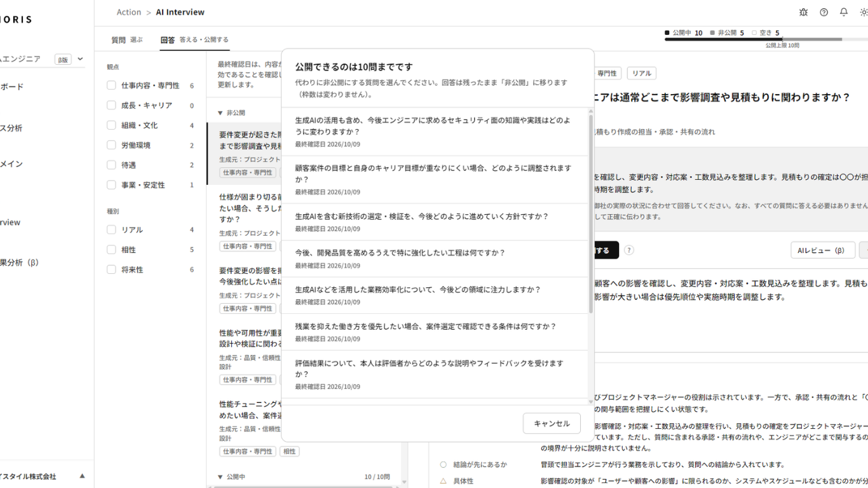Check the リアル type filter
The width and height of the screenshot is (868, 488).
click(111, 230)
